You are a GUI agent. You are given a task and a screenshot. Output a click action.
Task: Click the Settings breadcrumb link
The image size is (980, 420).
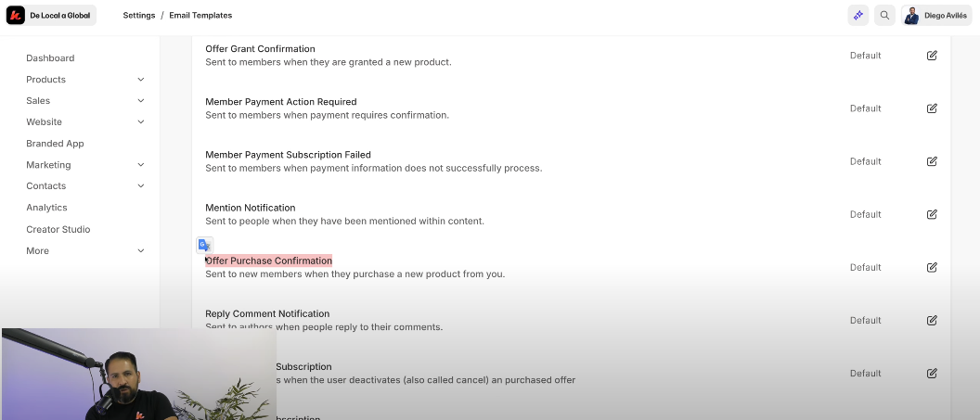point(138,16)
